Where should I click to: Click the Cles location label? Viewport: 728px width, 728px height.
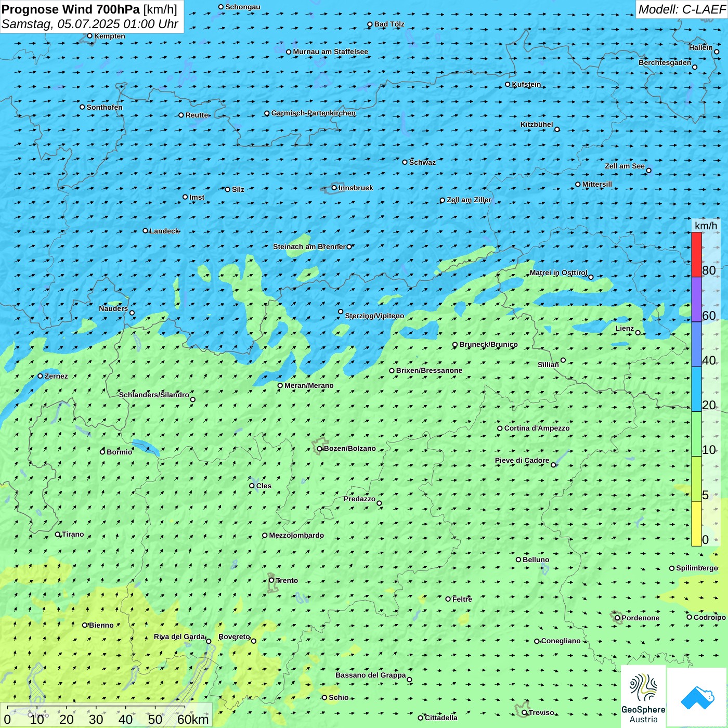pos(264,486)
